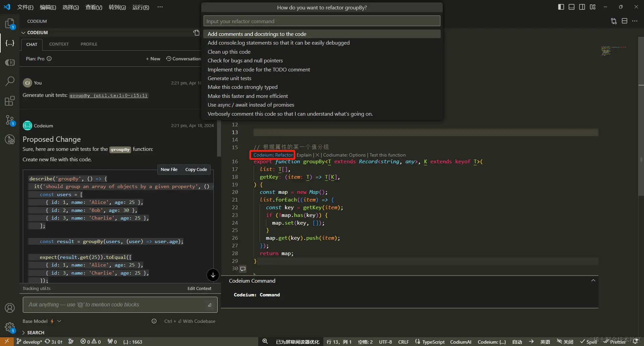Switch to the CHAT tab
This screenshot has height=346, width=644.
tap(32, 44)
